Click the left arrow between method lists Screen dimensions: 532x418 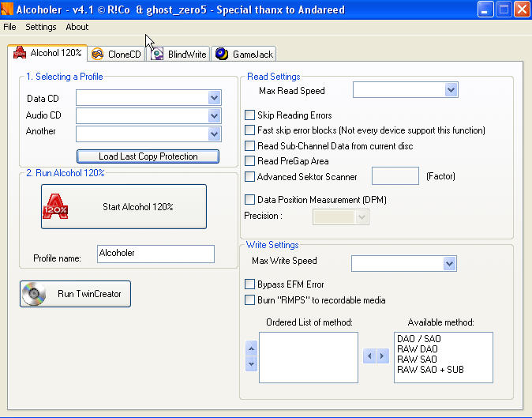coord(369,356)
